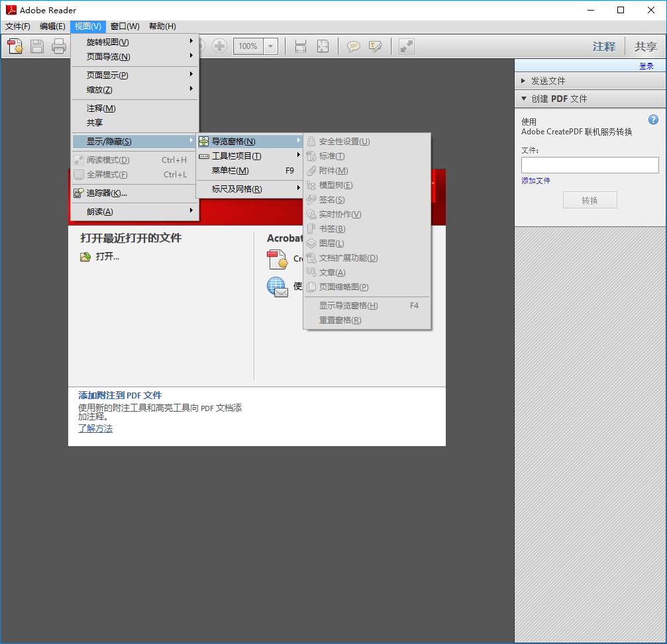Viewport: 667px width, 644px height.
Task: Click the Navigation Panes menu icon
Action: click(x=204, y=141)
